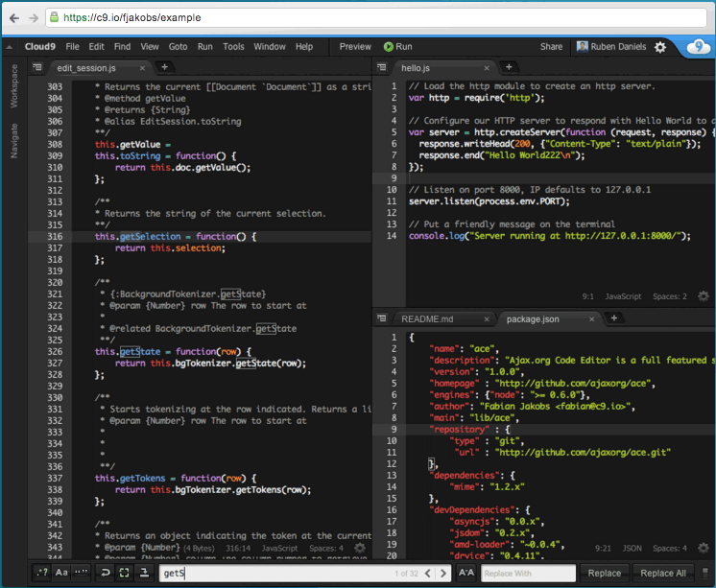Open the JSON syntax selector in package.json status bar

(x=632, y=549)
